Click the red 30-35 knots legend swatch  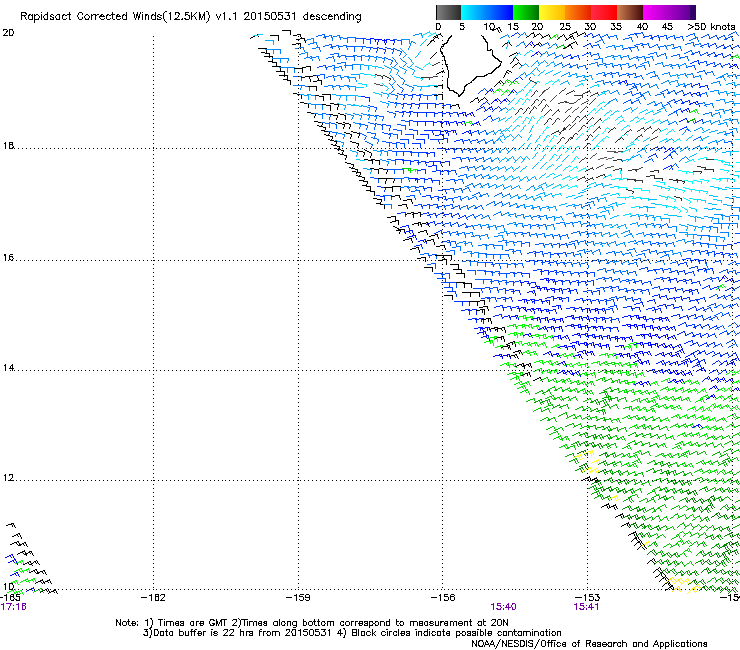coord(604,12)
